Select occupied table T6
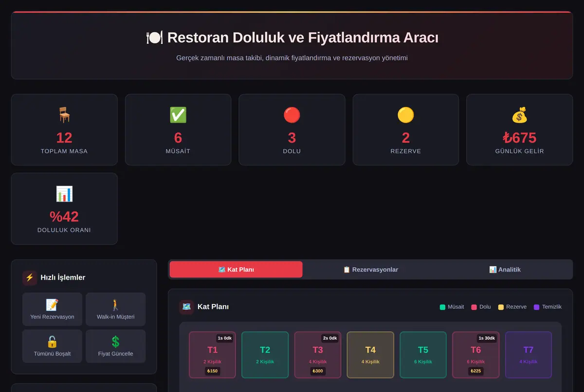 tap(475, 355)
